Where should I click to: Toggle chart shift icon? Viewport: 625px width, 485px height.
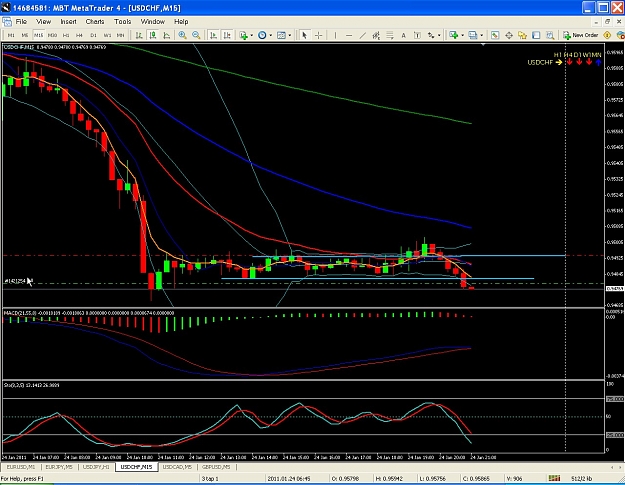227,35
